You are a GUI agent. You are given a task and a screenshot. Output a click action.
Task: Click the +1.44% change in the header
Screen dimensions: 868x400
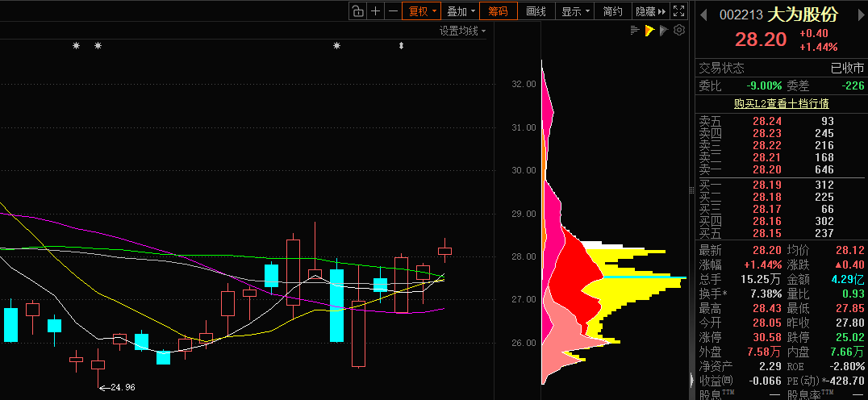click(818, 47)
